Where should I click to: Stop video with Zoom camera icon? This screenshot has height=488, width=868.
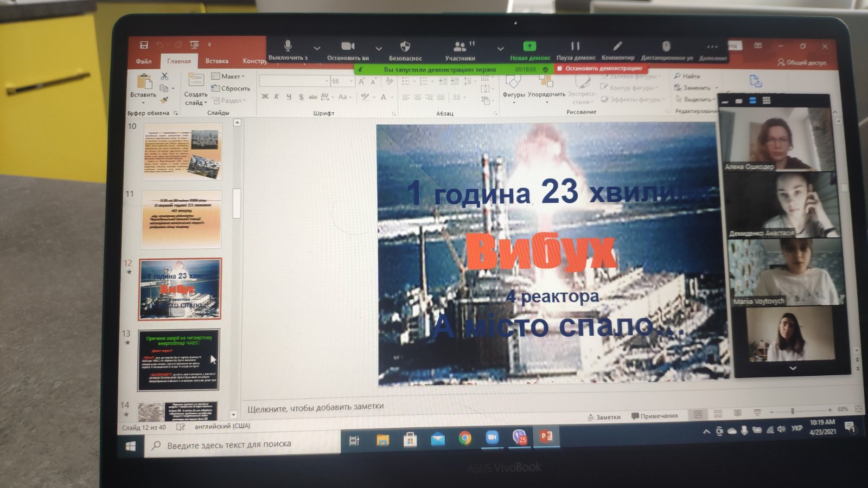pyautogui.click(x=348, y=47)
